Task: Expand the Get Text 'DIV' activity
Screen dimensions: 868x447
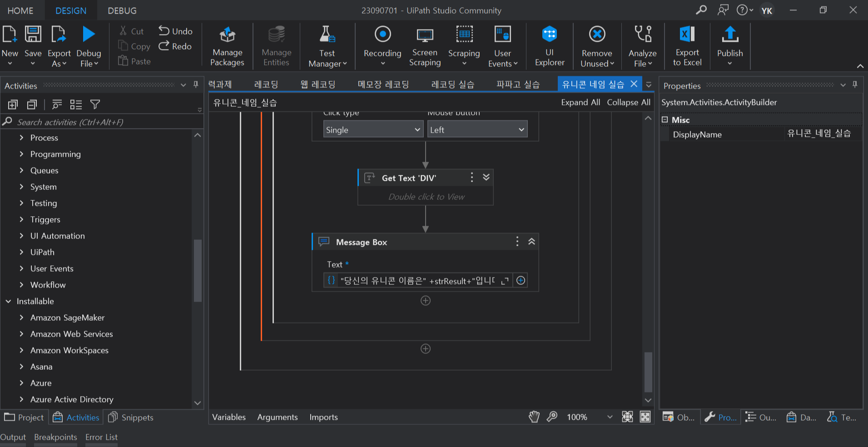Action: point(486,177)
